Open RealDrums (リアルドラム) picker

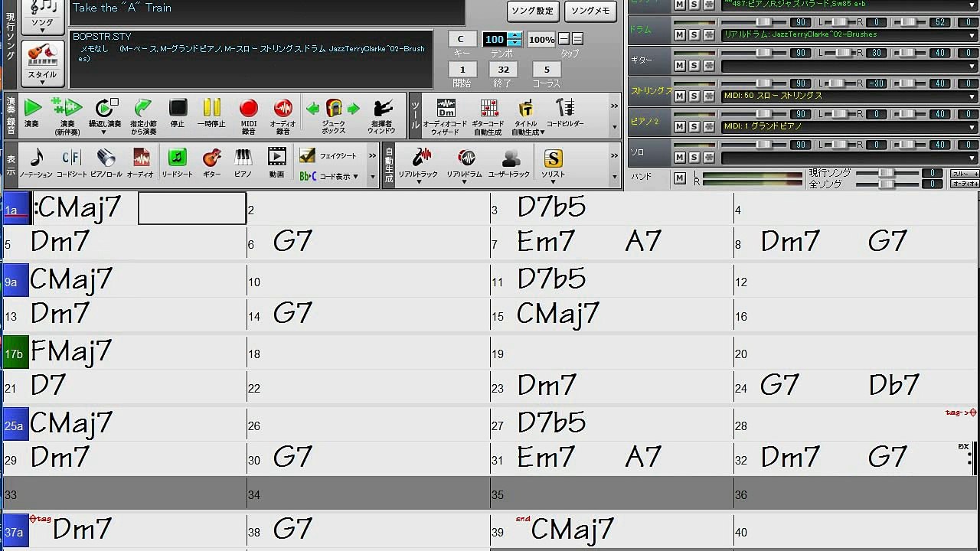coord(465,163)
